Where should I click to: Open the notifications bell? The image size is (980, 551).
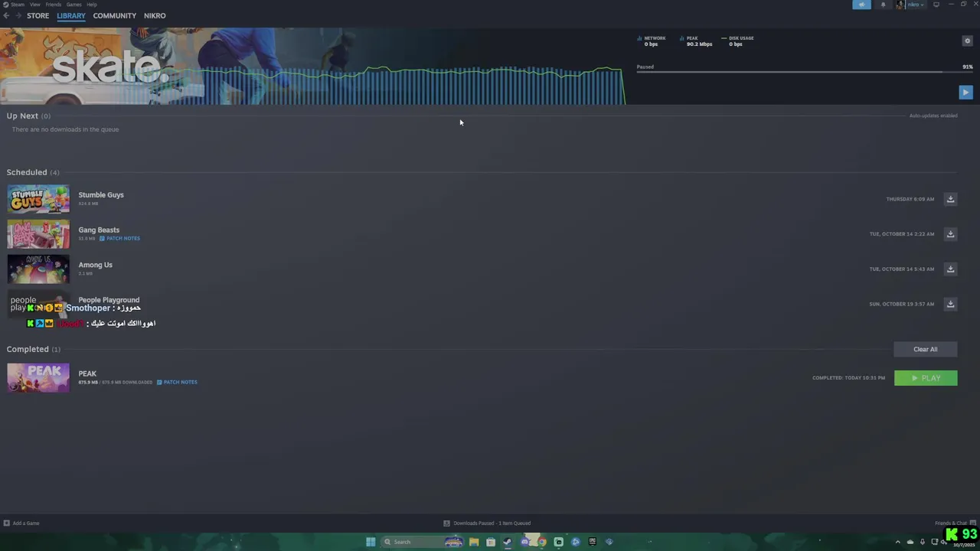tap(883, 5)
